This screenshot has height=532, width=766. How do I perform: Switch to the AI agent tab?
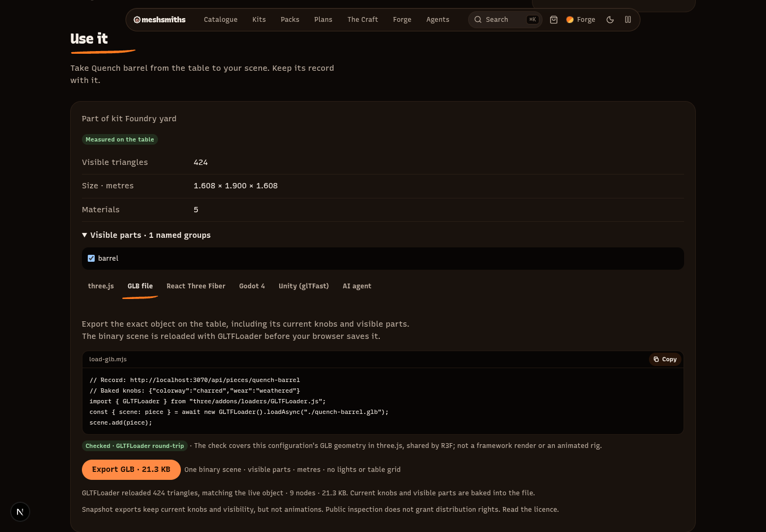(x=357, y=286)
